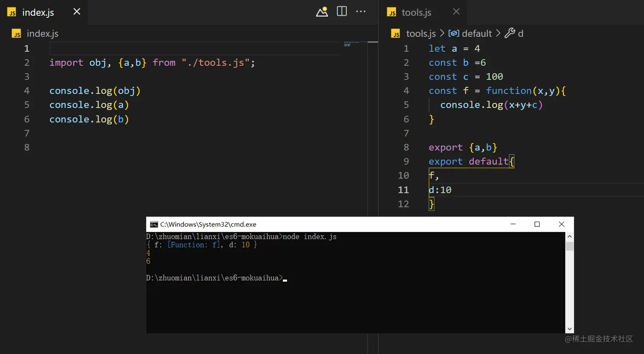Click the console.log(b) line
The width and height of the screenshot is (644, 354).
(89, 119)
